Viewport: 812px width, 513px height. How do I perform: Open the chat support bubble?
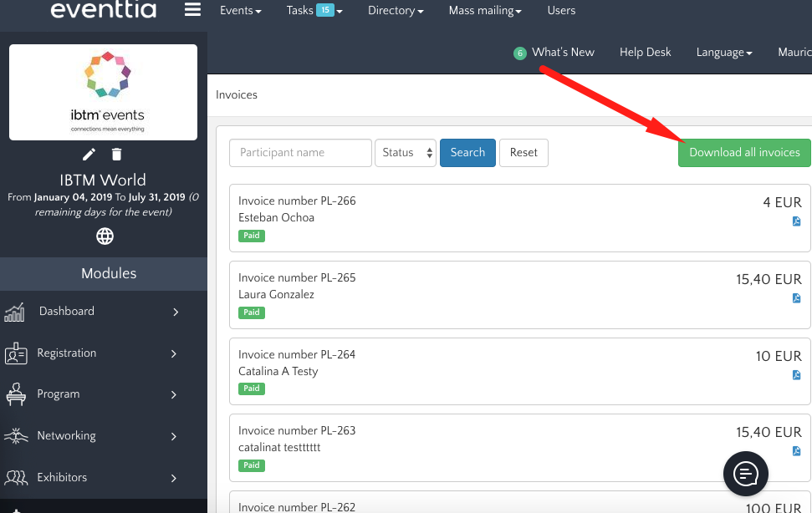(x=745, y=474)
